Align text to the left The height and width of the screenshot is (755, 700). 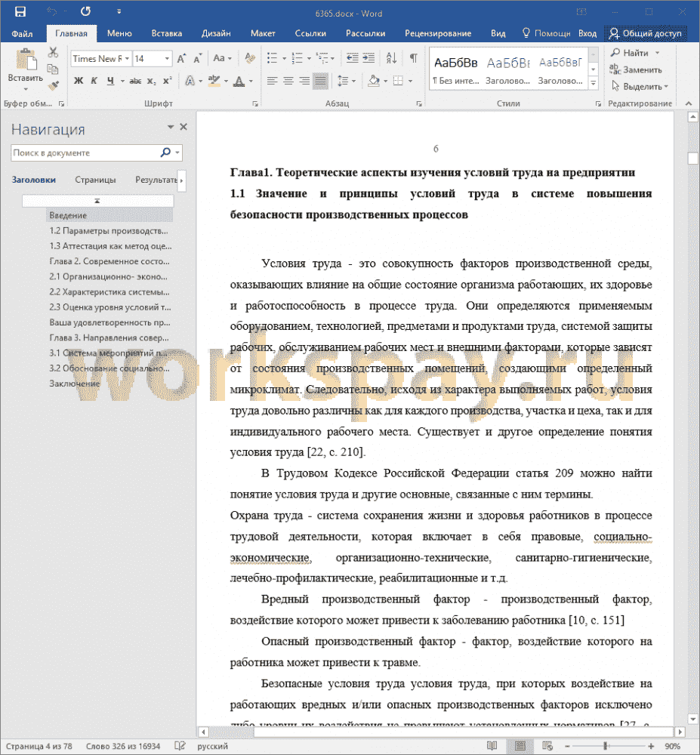coord(273,81)
